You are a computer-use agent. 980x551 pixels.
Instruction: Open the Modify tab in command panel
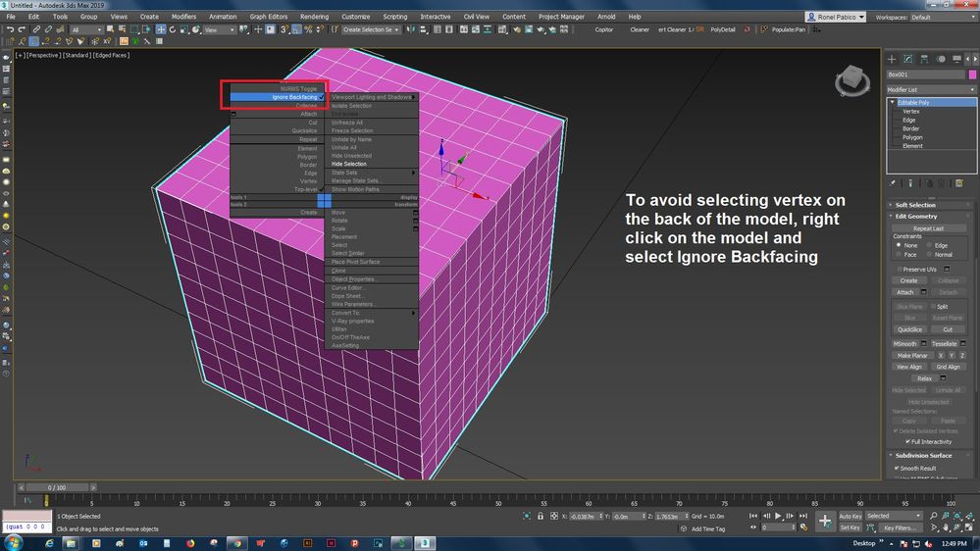pos(908,59)
